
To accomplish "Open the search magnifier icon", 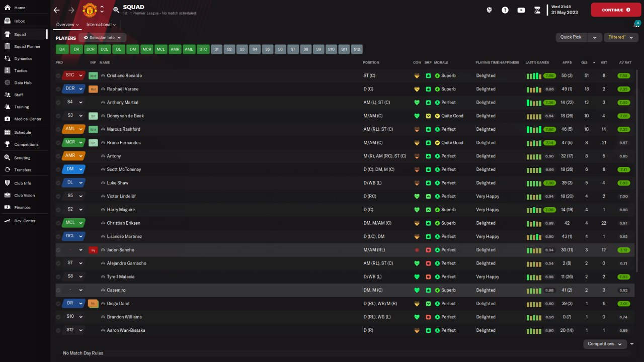I will [116, 10].
